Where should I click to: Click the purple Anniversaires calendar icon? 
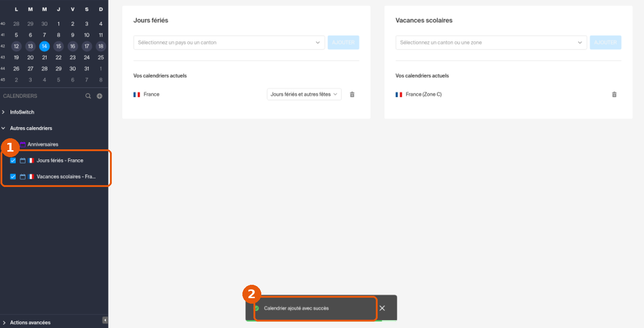(x=23, y=144)
